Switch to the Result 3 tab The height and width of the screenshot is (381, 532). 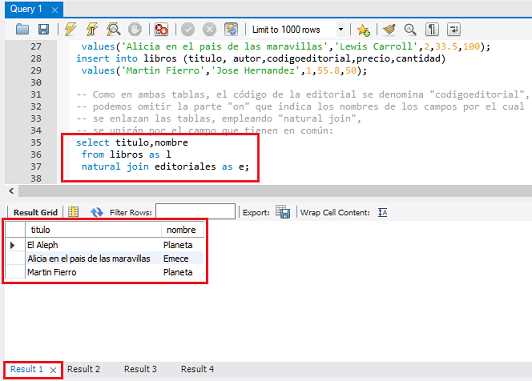point(140,369)
